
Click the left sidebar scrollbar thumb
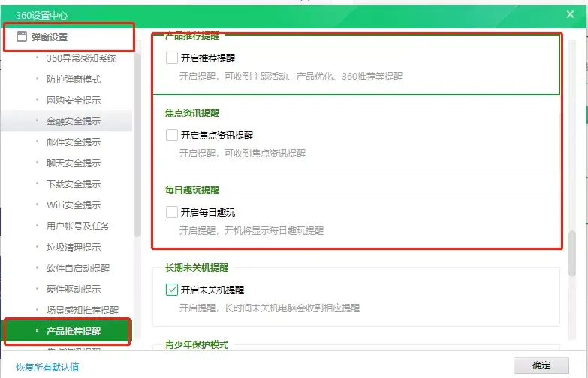pyautogui.click(x=137, y=145)
